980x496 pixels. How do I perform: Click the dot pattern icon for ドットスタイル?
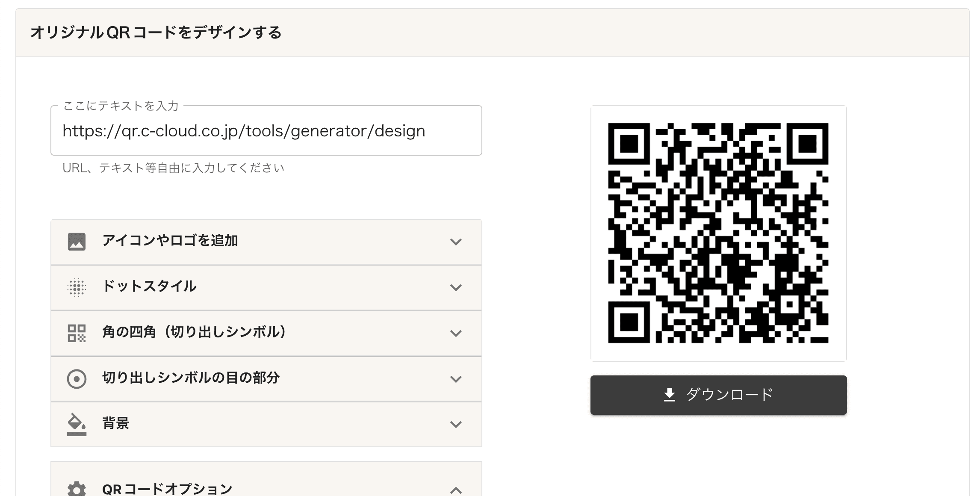pyautogui.click(x=77, y=287)
